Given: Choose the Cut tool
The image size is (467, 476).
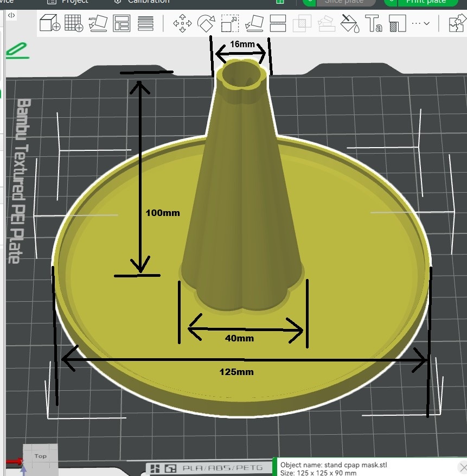Looking at the screenshot, I should (x=278, y=23).
